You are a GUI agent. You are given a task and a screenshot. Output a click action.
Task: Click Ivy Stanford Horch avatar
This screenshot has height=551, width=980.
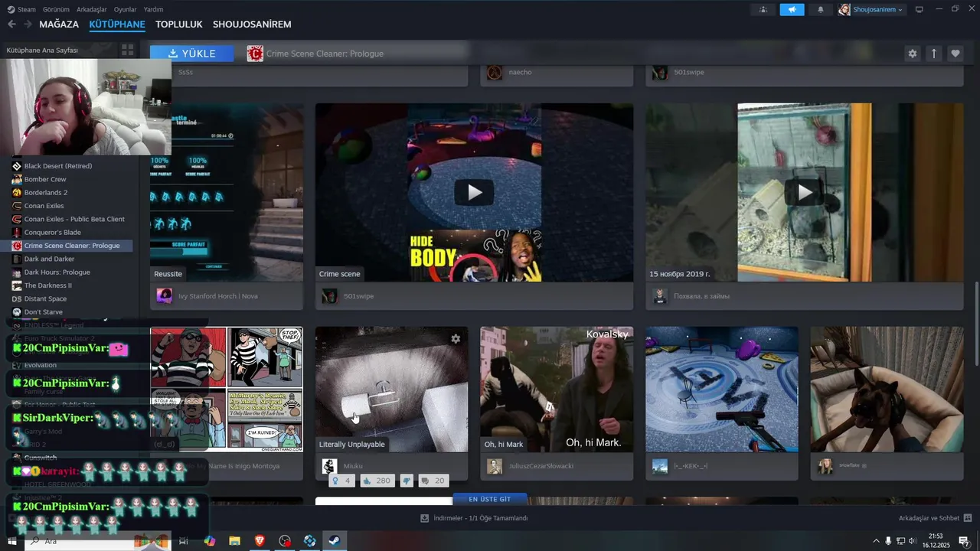(x=164, y=296)
